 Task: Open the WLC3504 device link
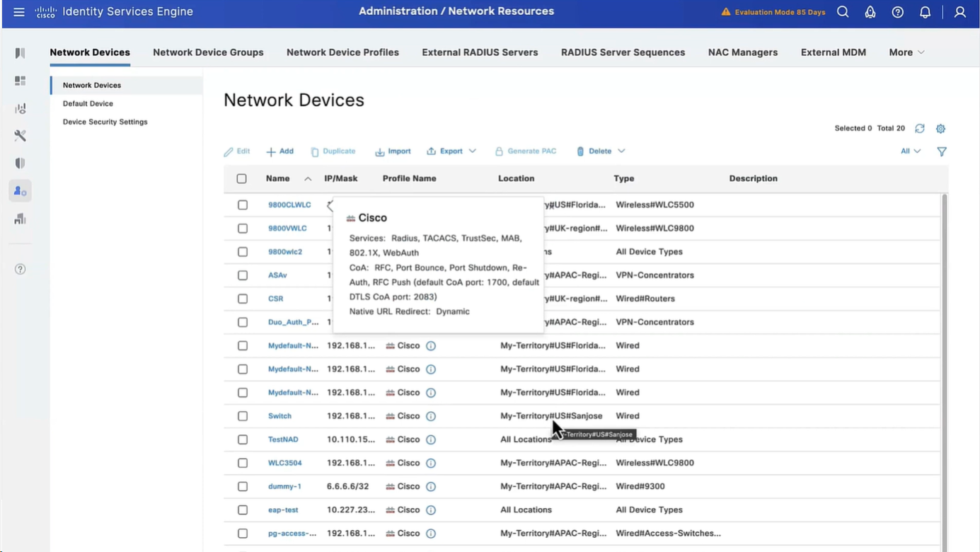284,463
